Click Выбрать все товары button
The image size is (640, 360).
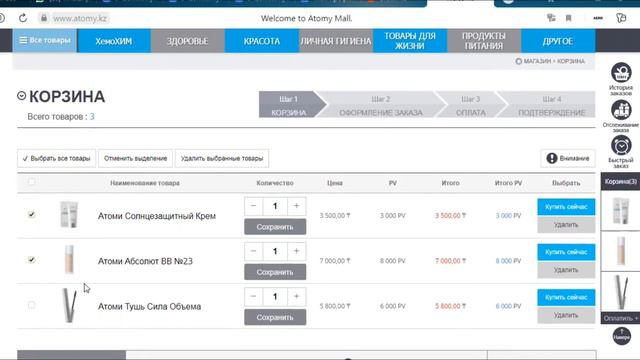coord(56,158)
